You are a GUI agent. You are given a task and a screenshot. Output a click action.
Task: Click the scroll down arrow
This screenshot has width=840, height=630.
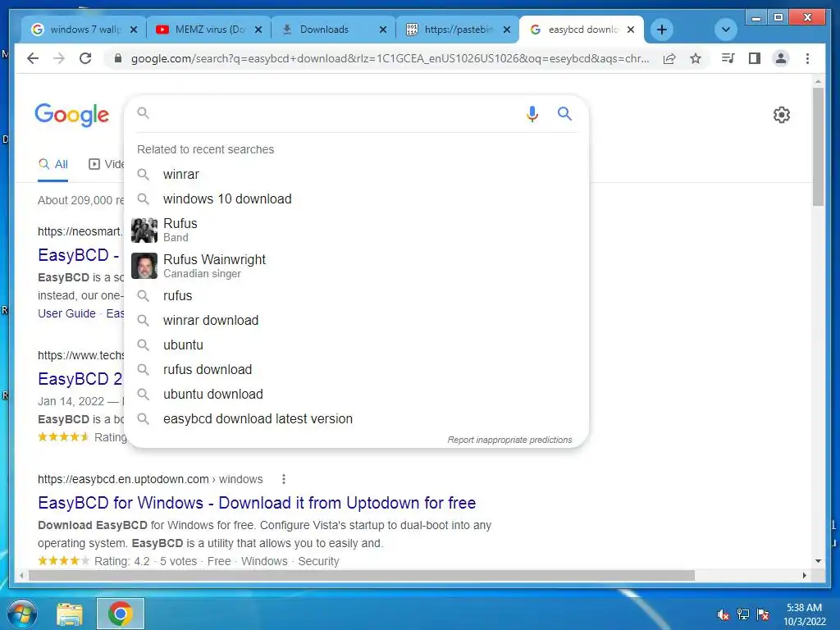818,561
